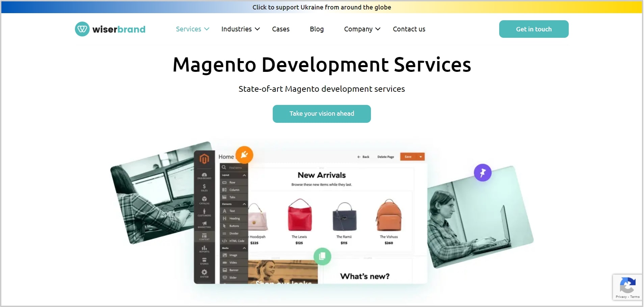Image resolution: width=644 pixels, height=307 pixels.
Task: Click the purple pin badge icon
Action: tap(482, 173)
